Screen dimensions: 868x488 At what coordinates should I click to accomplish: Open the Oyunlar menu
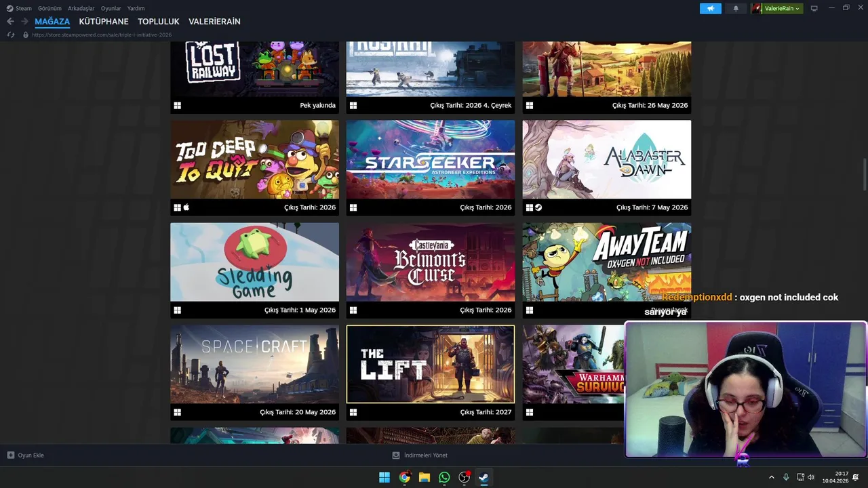[x=111, y=8]
